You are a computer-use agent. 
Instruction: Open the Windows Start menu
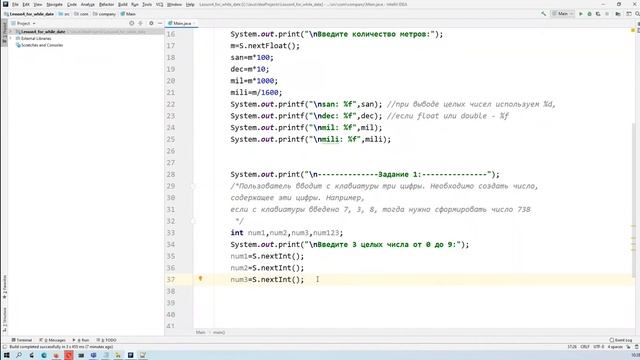click(x=7, y=356)
